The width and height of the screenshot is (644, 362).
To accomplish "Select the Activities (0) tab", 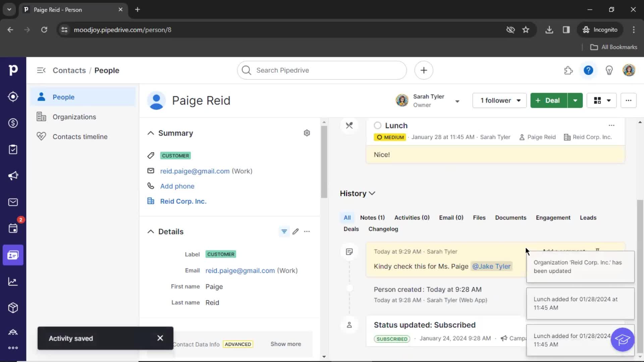I will click(x=412, y=218).
